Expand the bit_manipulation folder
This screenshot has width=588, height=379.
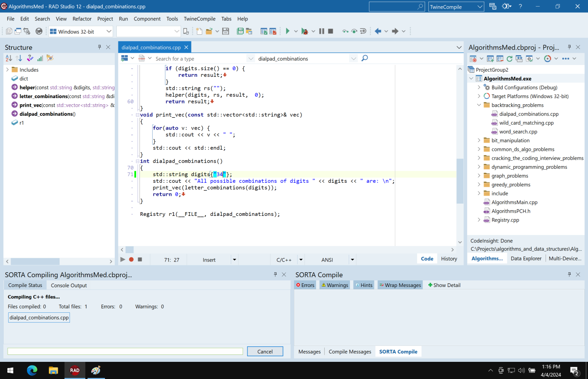[x=479, y=140]
